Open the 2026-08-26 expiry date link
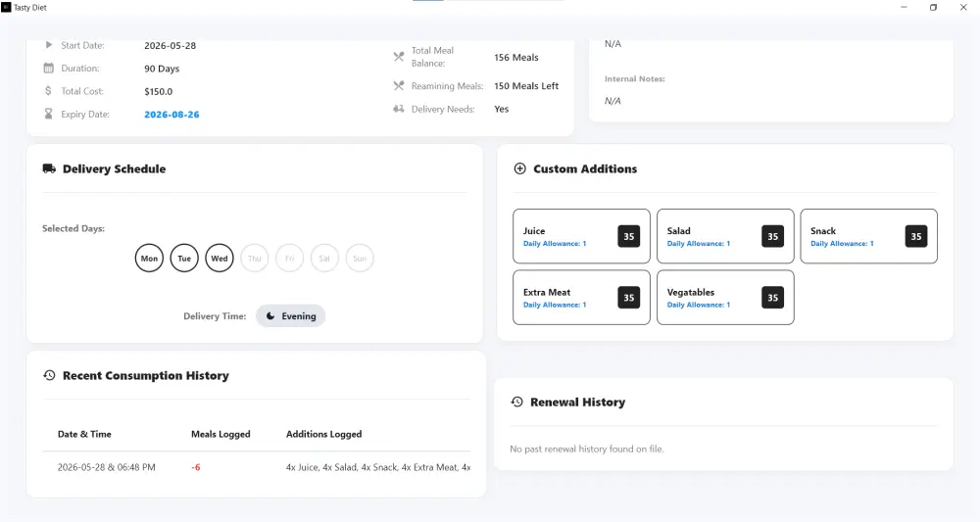Image resolution: width=980 pixels, height=522 pixels. tap(171, 115)
